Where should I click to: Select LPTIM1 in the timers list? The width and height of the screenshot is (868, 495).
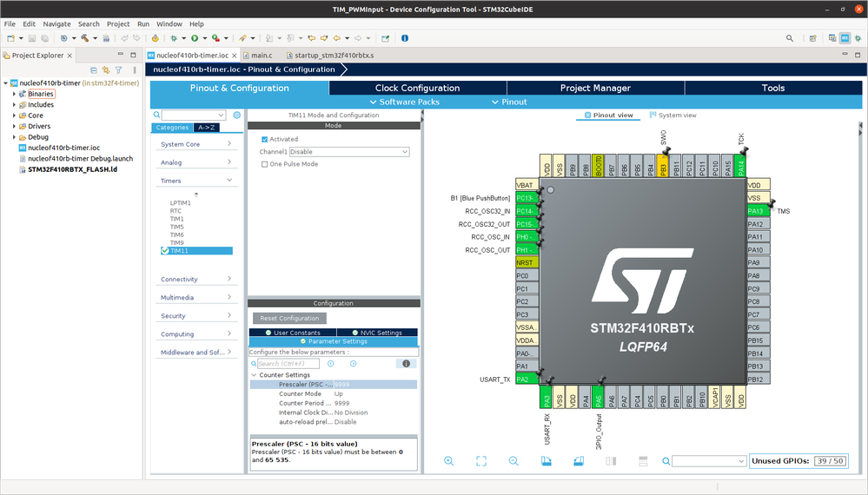(180, 203)
